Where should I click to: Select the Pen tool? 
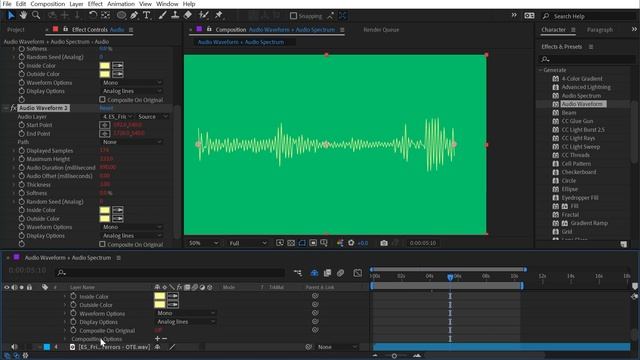[134, 16]
